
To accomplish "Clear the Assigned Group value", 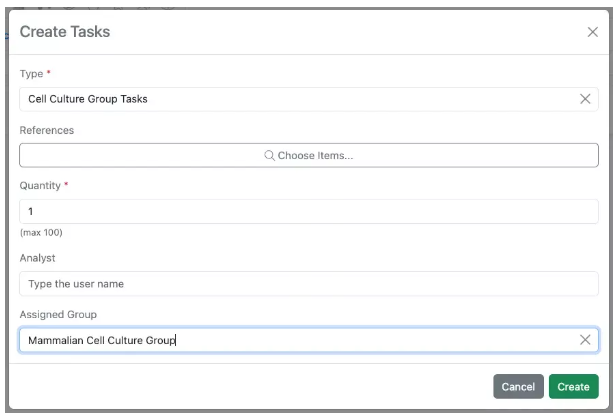I will pyautogui.click(x=585, y=340).
